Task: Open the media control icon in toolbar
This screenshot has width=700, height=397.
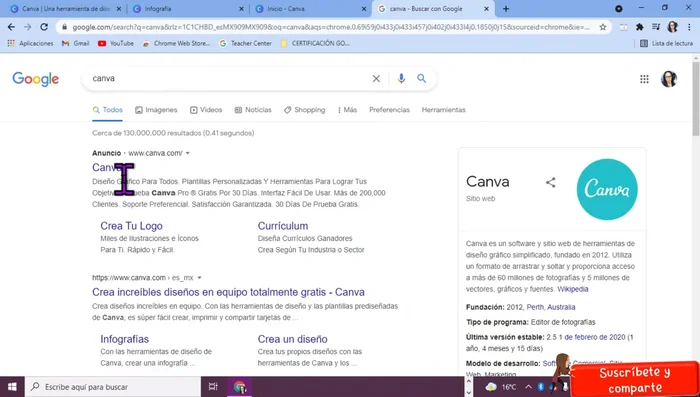Action: click(x=656, y=27)
